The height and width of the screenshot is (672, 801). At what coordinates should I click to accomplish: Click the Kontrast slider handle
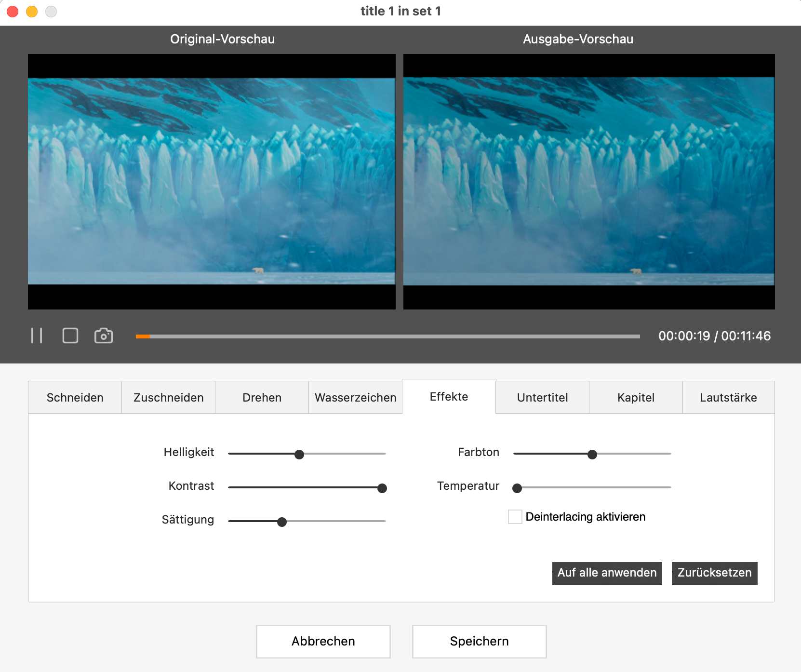(382, 488)
